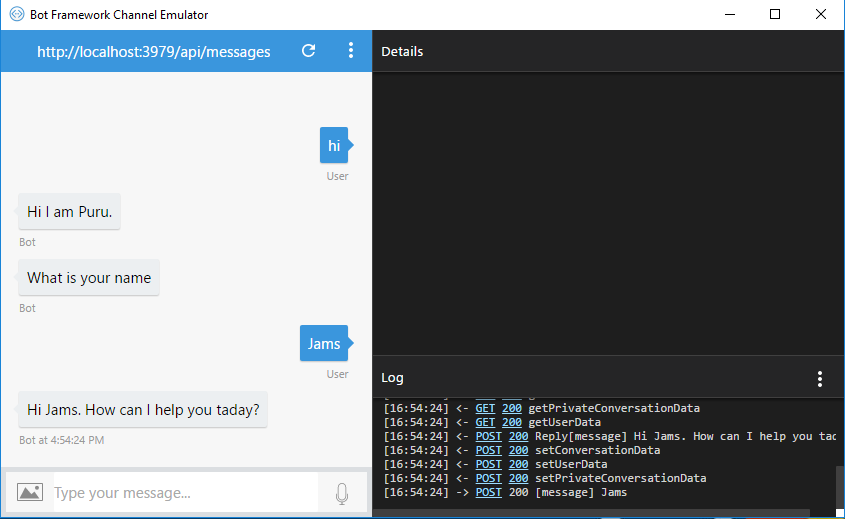Maximize the emulator window
The image size is (845, 519).
775,15
